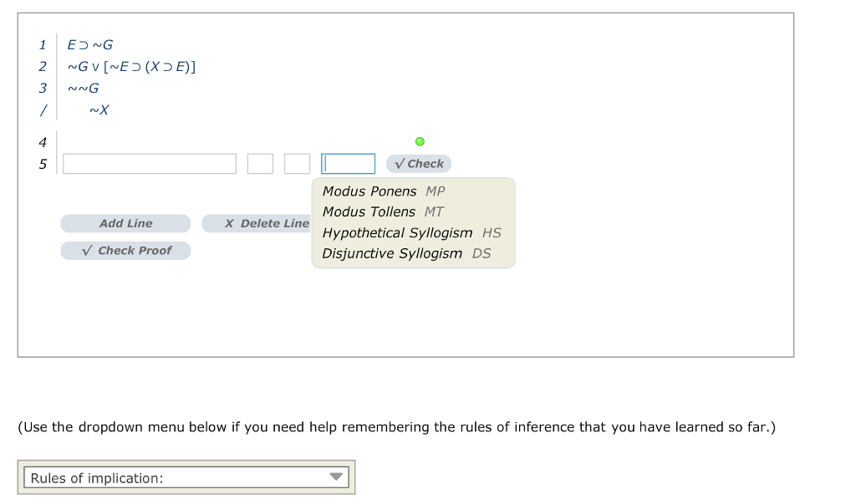Click the green status indicator dot

pyautogui.click(x=420, y=140)
